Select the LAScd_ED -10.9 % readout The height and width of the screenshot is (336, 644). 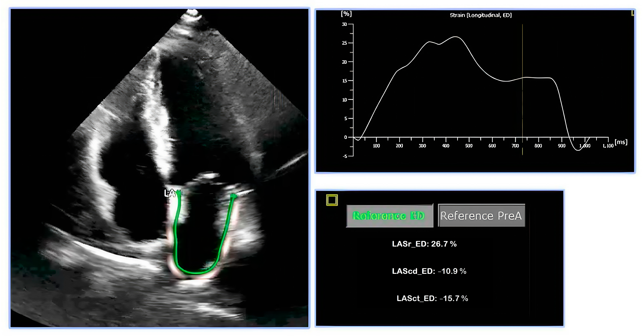[x=429, y=271]
